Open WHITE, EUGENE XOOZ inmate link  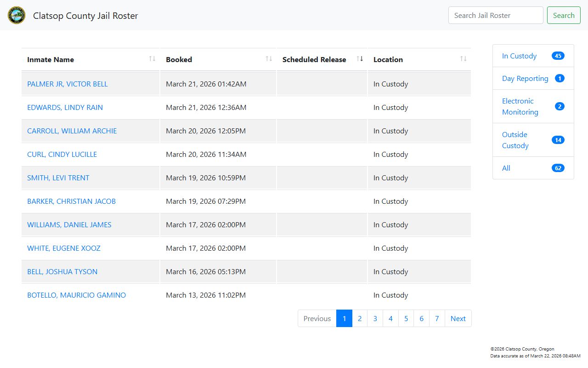64,248
